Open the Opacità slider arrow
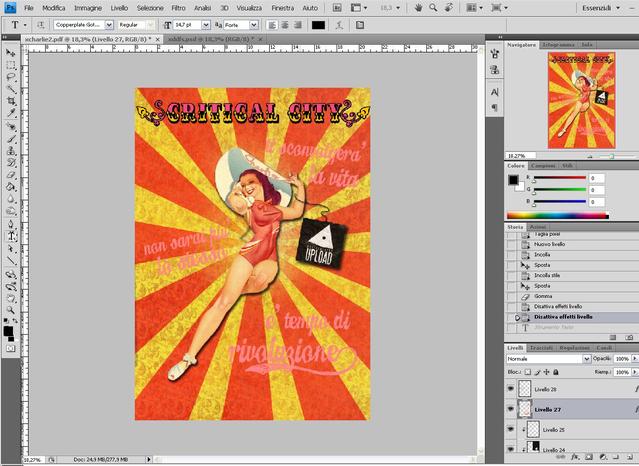 click(635, 359)
